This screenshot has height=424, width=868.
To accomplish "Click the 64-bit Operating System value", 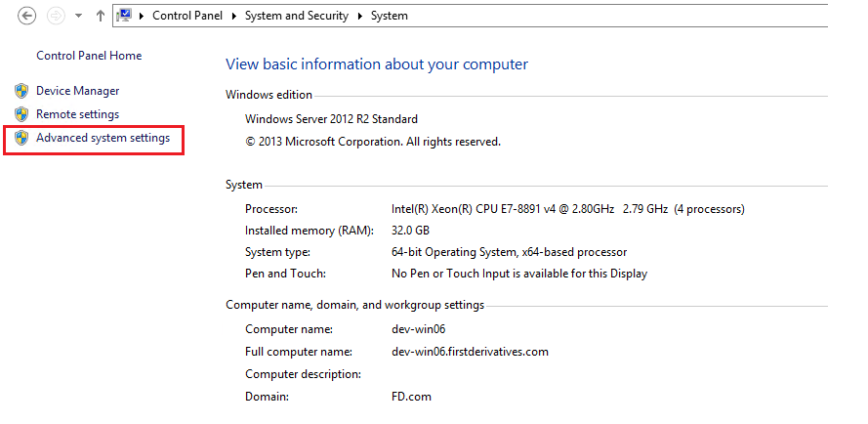I will point(509,252).
